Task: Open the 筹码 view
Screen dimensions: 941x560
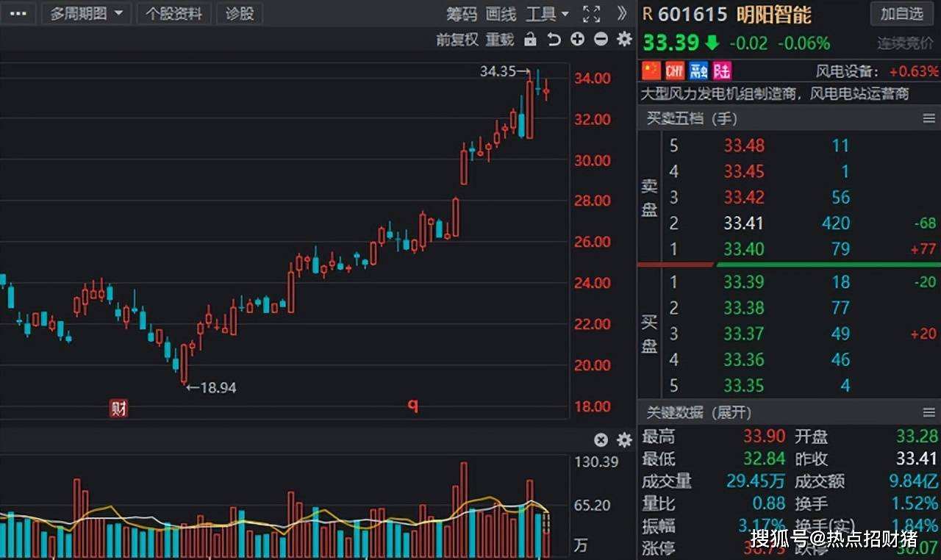Action: [462, 14]
